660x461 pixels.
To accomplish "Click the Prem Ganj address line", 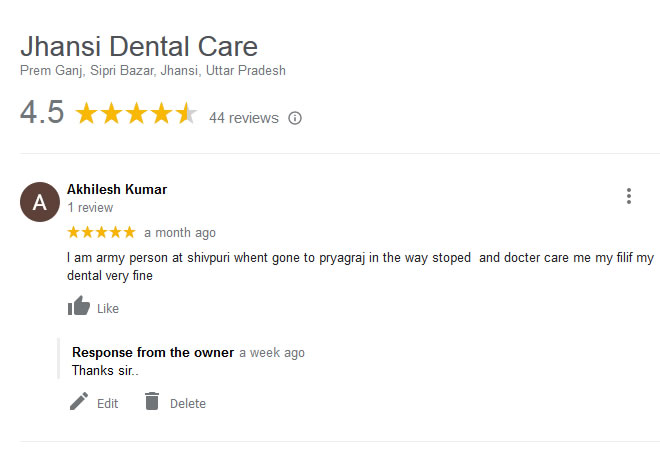I will tap(153, 70).
